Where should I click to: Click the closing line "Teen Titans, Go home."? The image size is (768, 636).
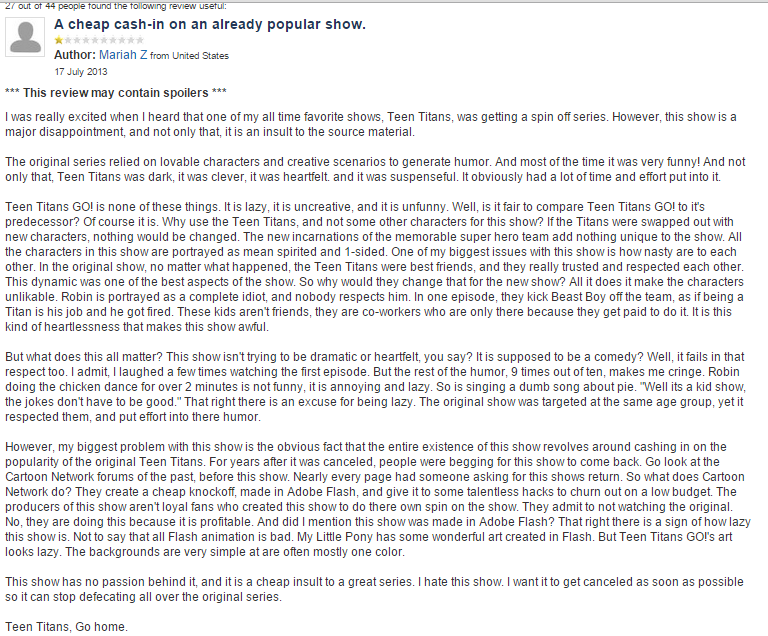click(66, 627)
